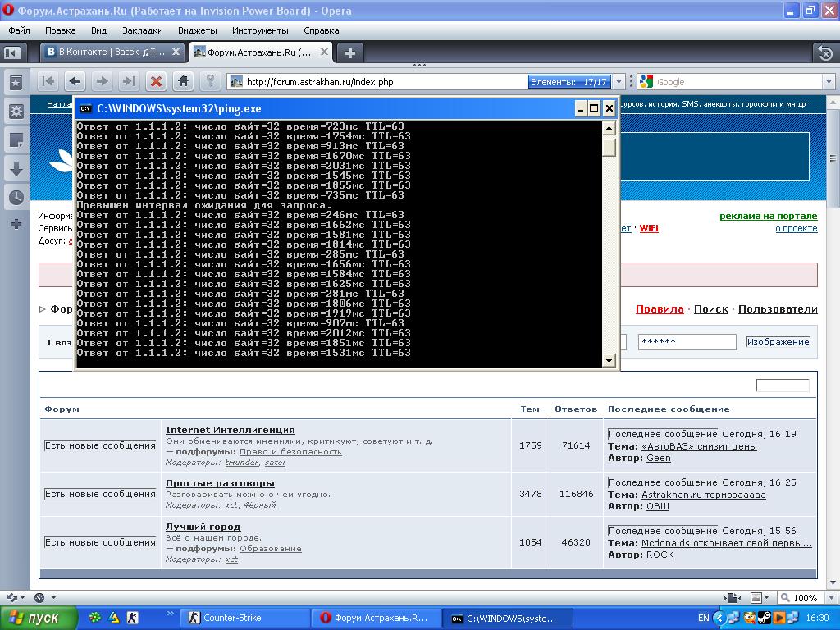
Task: Open the Downloads panel arrow icon
Action: (x=16, y=169)
